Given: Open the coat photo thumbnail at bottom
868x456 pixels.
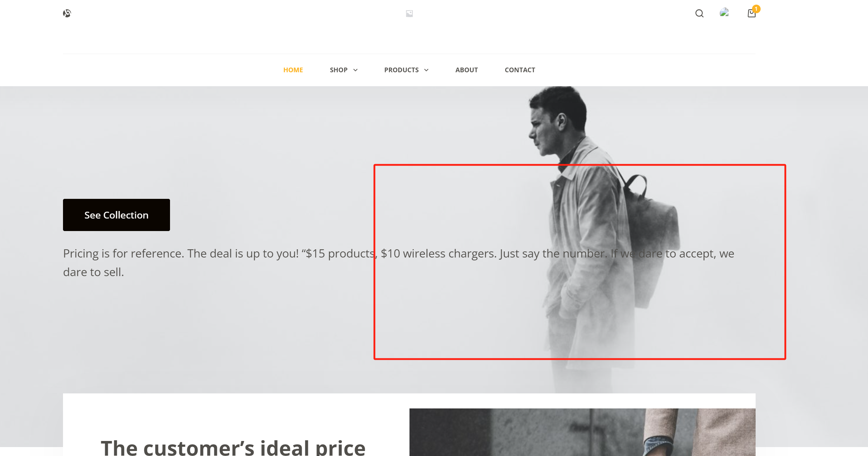Looking at the screenshot, I should click(x=582, y=432).
